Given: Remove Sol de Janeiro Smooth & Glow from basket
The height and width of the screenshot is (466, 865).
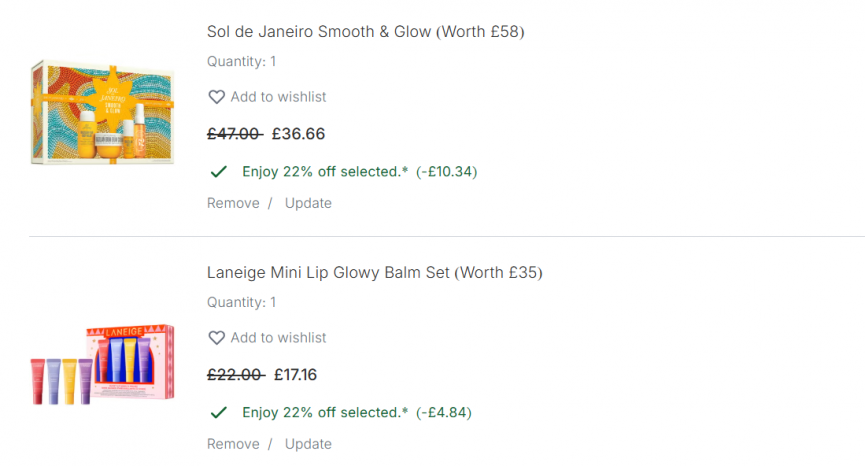Looking at the screenshot, I should pyautogui.click(x=232, y=203).
